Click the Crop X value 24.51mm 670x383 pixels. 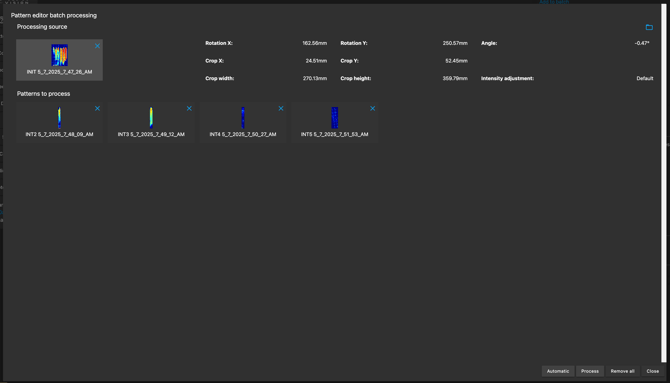[x=316, y=61]
